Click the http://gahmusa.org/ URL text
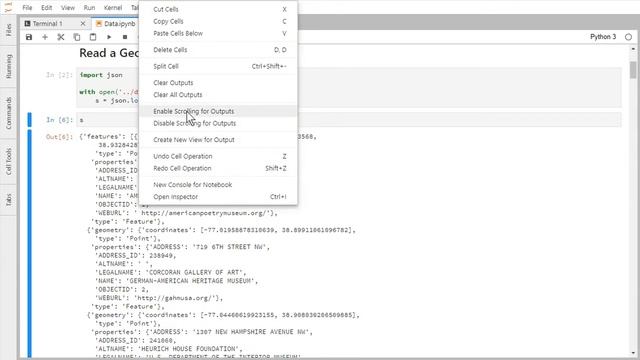The image size is (640, 360). point(176,298)
